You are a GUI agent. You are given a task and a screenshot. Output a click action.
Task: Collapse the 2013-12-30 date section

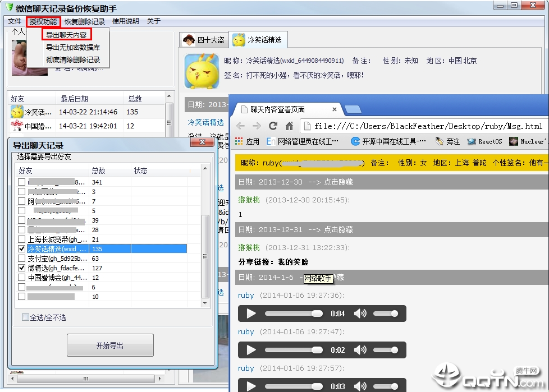click(x=338, y=182)
